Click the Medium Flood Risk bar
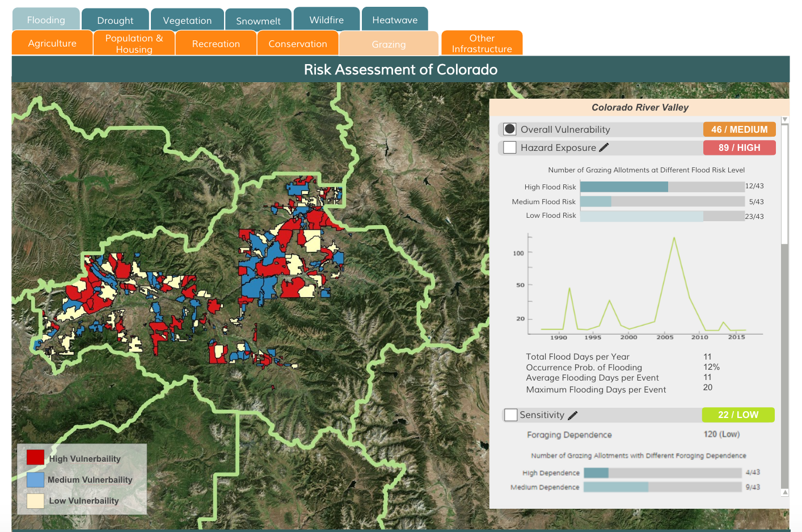The image size is (802, 532). [662, 201]
